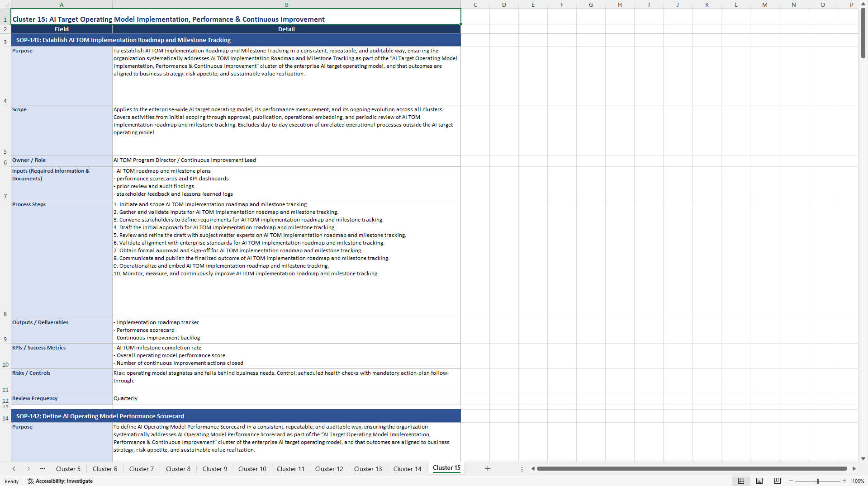868x486 pixels.
Task: Click the zoom out minus button
Action: click(791, 481)
